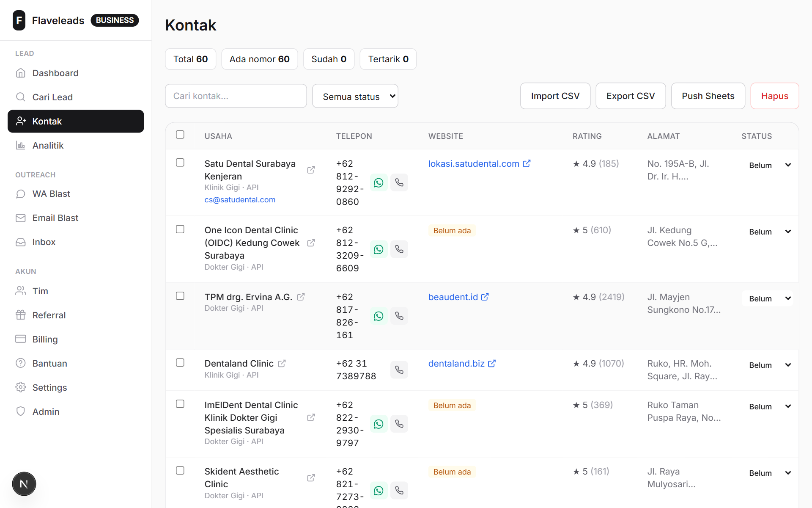Click the Import CSV button
Viewport: 812px width, 508px height.
pos(555,96)
